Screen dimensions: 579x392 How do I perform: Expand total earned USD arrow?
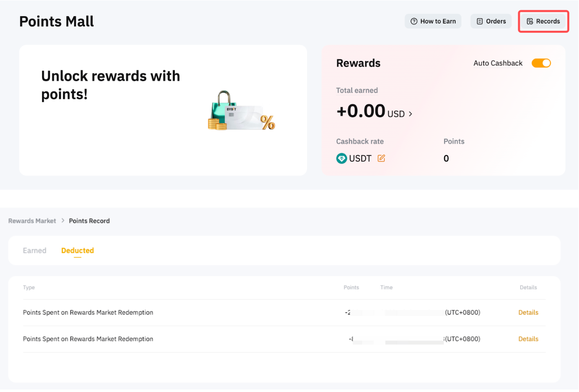[411, 114]
